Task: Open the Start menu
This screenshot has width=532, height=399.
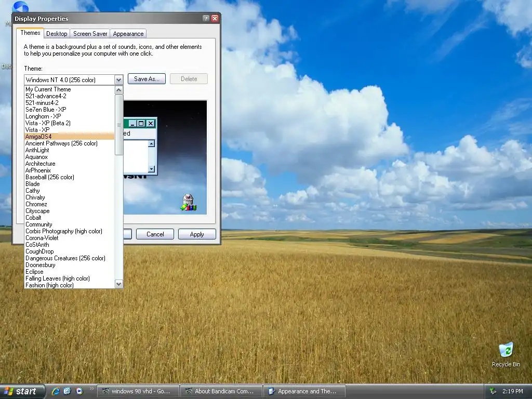Action: 21,391
